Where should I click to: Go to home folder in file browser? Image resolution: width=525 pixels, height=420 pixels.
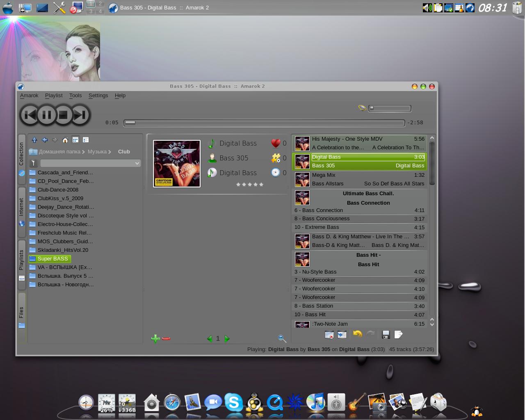65,140
